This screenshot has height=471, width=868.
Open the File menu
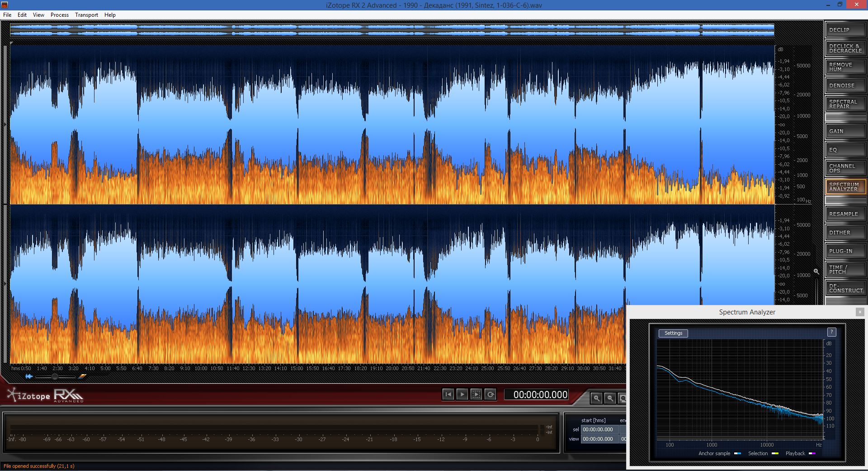click(7, 15)
